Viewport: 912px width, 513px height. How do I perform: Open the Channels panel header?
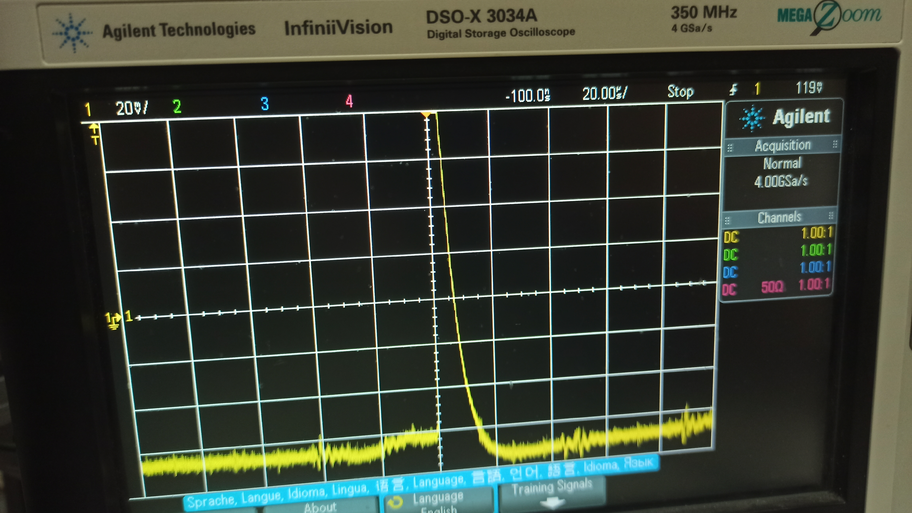pos(779,218)
